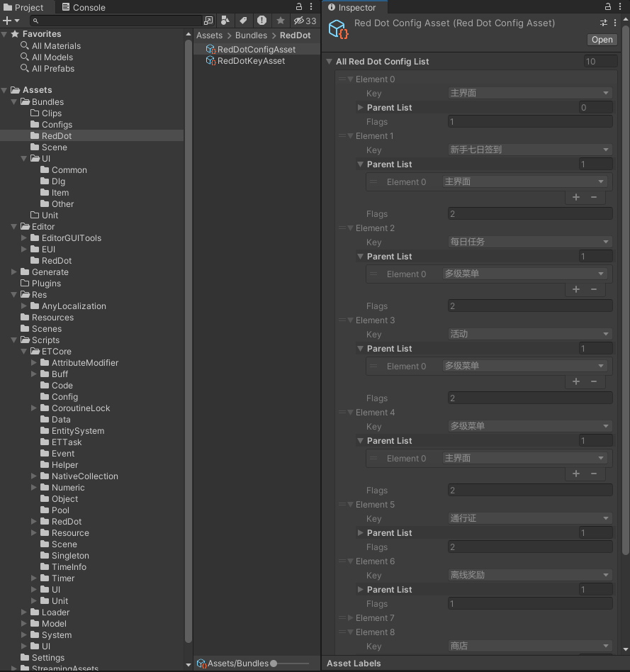Go to Bundles in the breadcrumb path
The height and width of the screenshot is (672, 630).
tap(251, 35)
